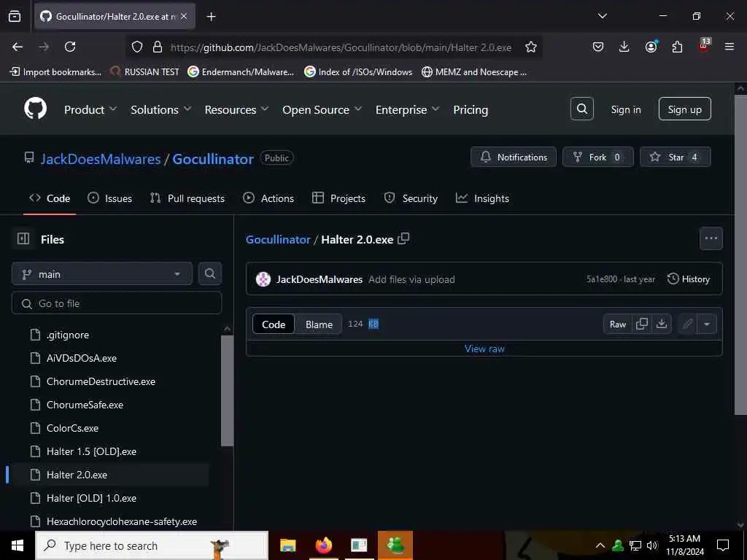
Task: Click the padlock site info icon
Action: (x=158, y=47)
